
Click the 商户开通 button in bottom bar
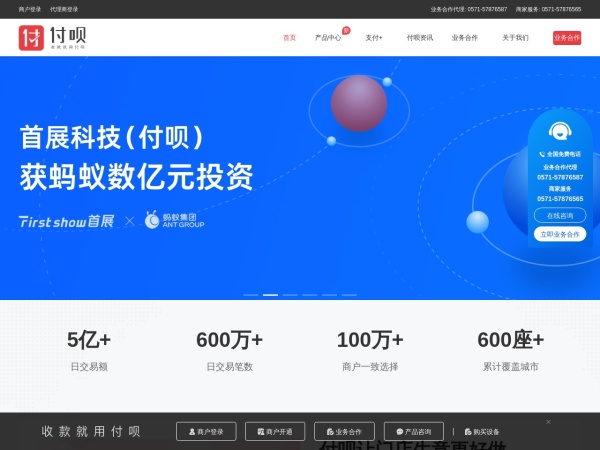pos(275,432)
